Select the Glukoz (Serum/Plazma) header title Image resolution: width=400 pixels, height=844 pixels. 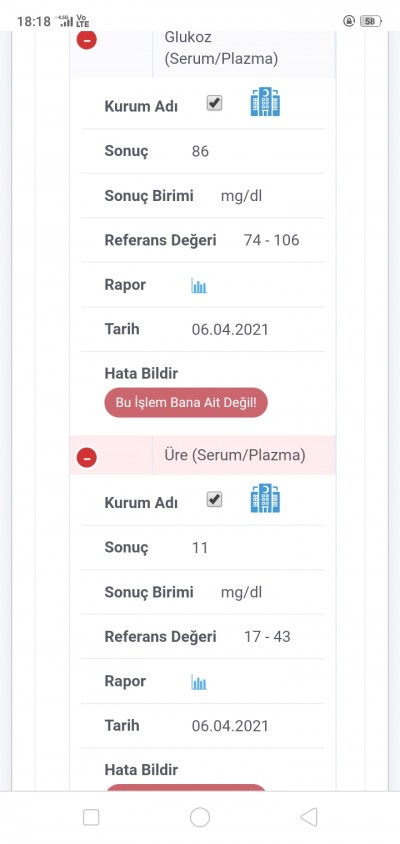pyautogui.click(x=221, y=48)
